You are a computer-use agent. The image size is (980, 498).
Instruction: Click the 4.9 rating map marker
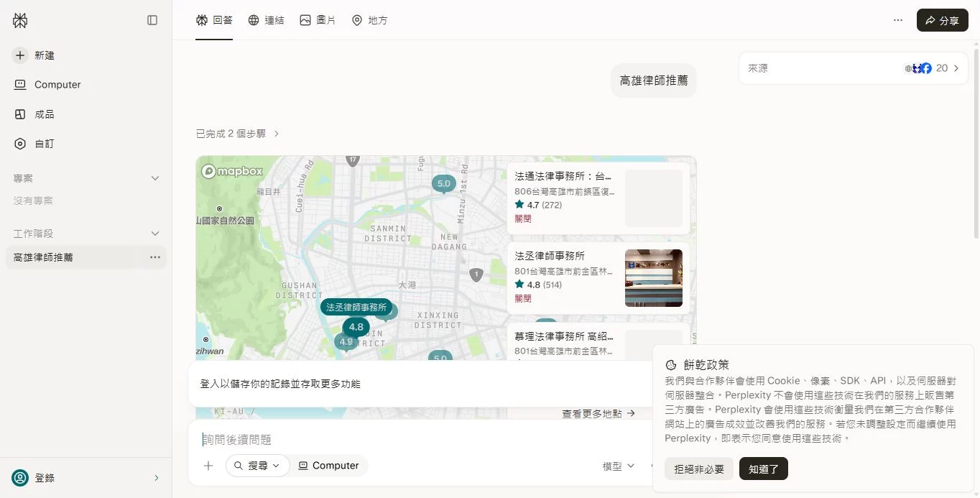(x=346, y=342)
